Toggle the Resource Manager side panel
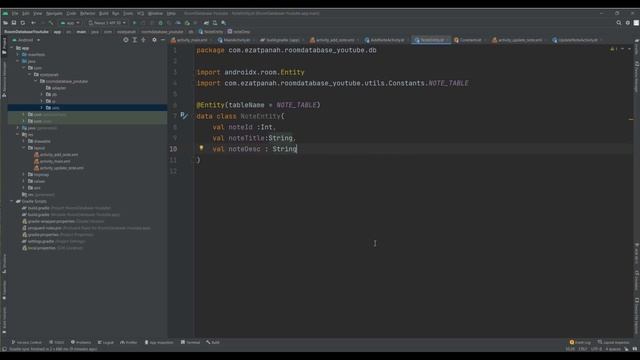Screen dimensions: 640x360 [x=4, y=80]
